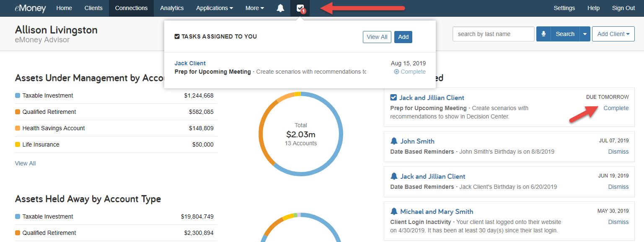Click inside the search by last name field

(x=493, y=34)
